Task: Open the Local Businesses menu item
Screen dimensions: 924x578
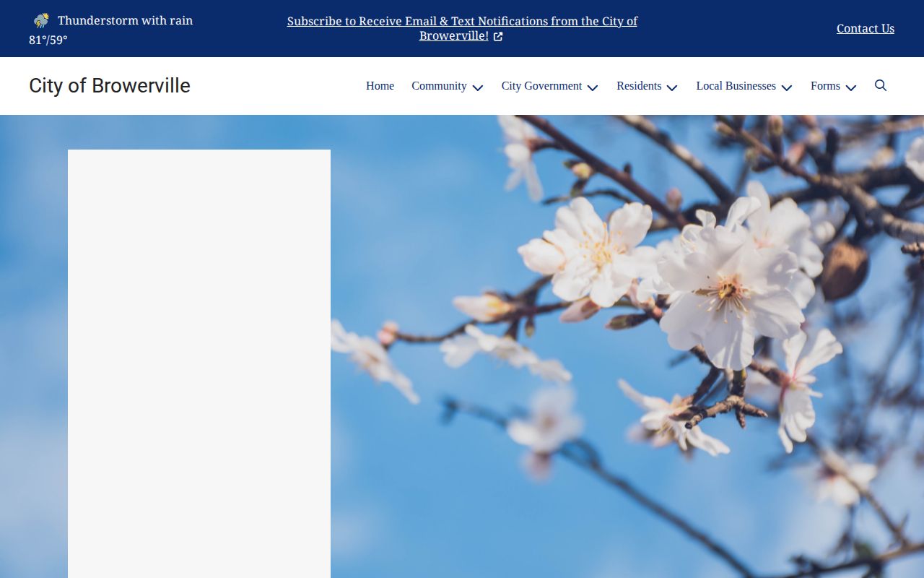Action: 736,86
